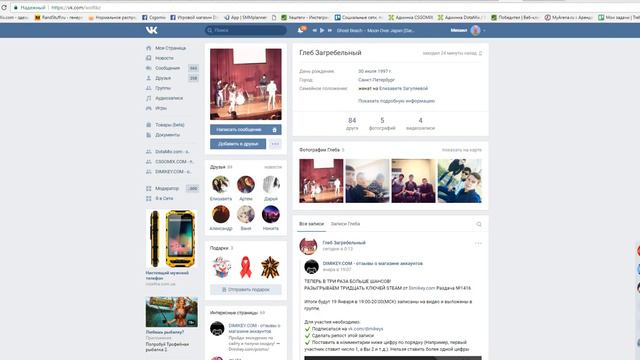Screen dimensions: 640x360
Task: Click the Отправить подарок button
Action: pos(246,289)
